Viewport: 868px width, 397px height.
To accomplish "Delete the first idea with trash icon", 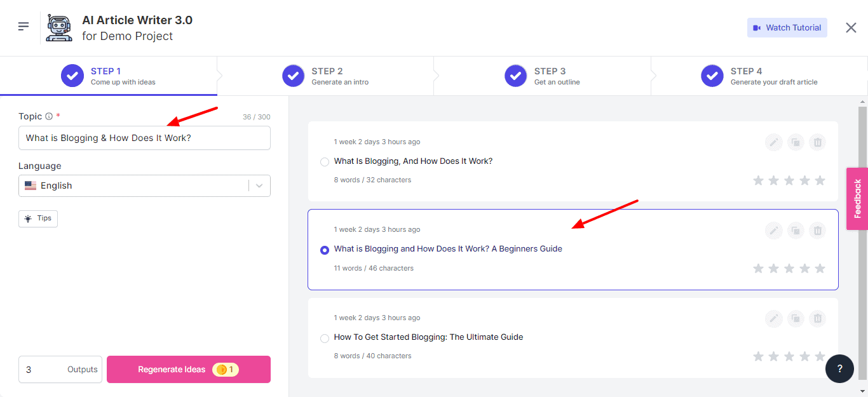I will point(818,142).
